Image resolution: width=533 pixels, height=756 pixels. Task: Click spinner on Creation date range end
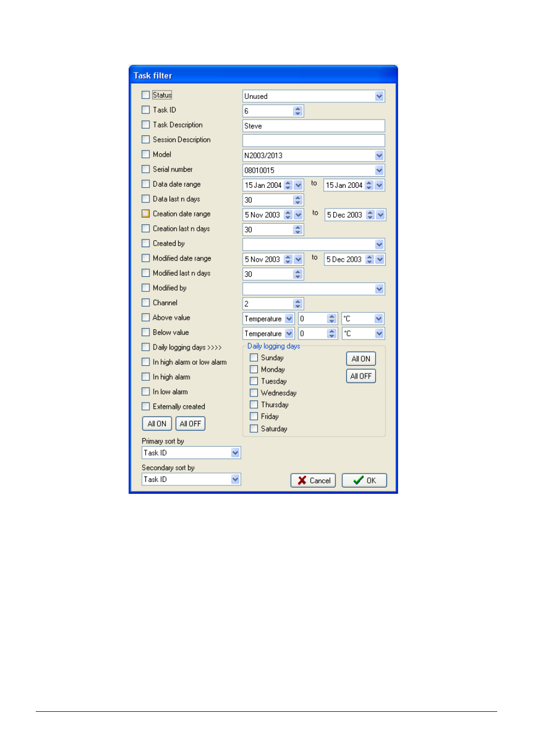point(370,215)
